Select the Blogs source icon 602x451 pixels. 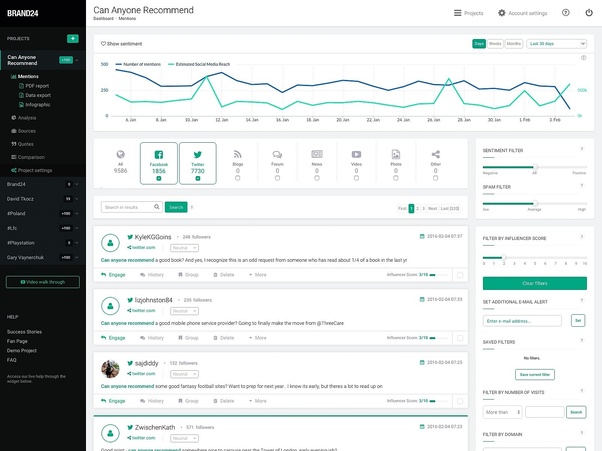coord(237,153)
